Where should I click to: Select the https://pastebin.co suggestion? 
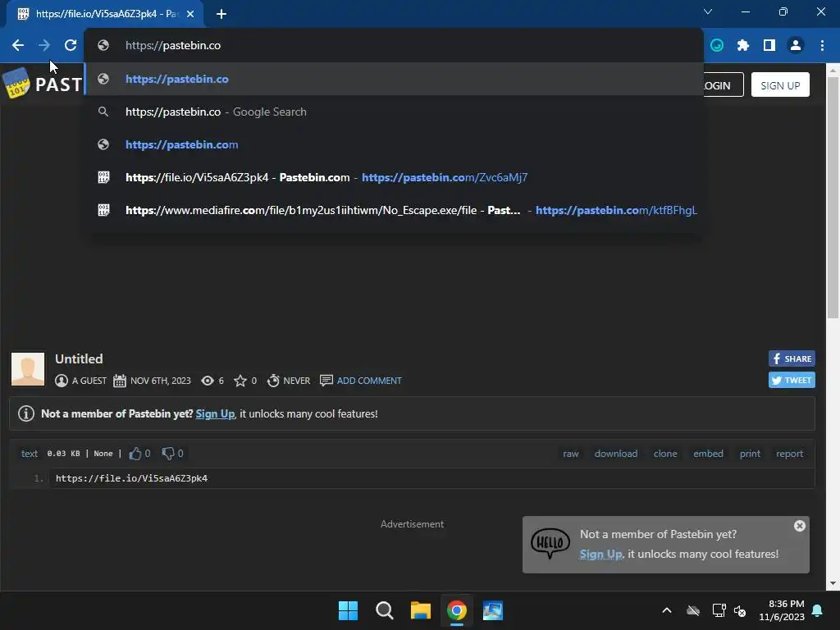394,79
